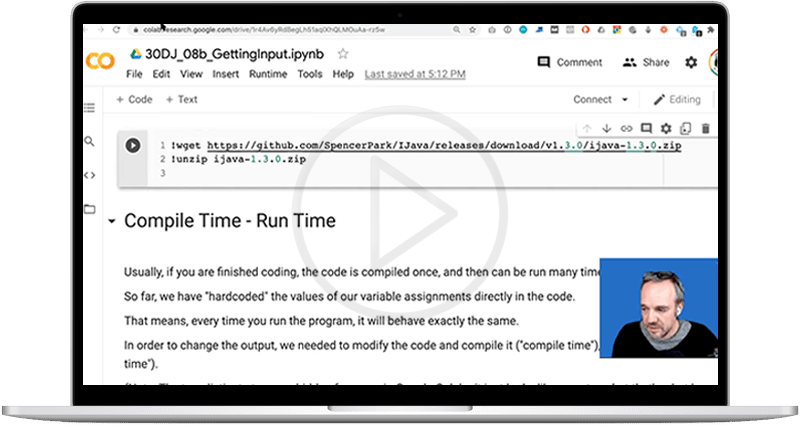Reload the browser page
The height and width of the screenshot is (431, 800).
116,30
